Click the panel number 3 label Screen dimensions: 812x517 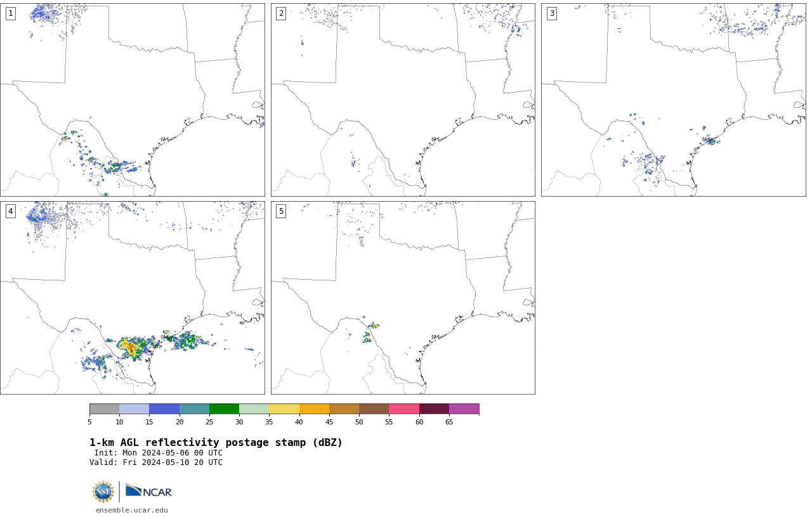(x=551, y=13)
